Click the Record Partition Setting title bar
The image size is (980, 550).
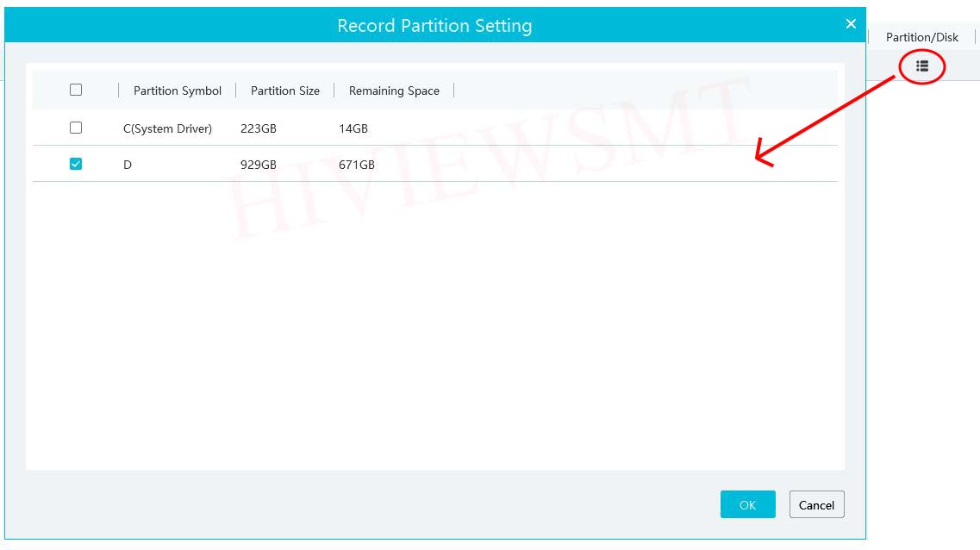click(x=434, y=25)
